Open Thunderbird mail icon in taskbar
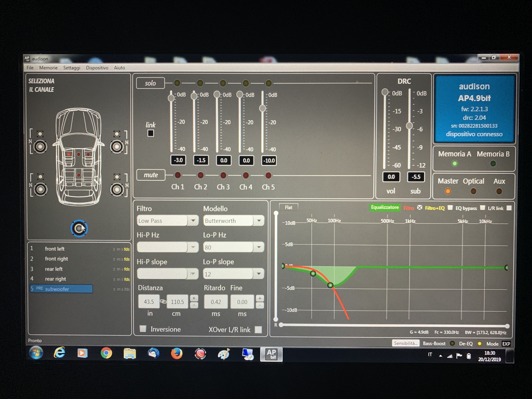This screenshot has height=399, width=532. tap(153, 353)
